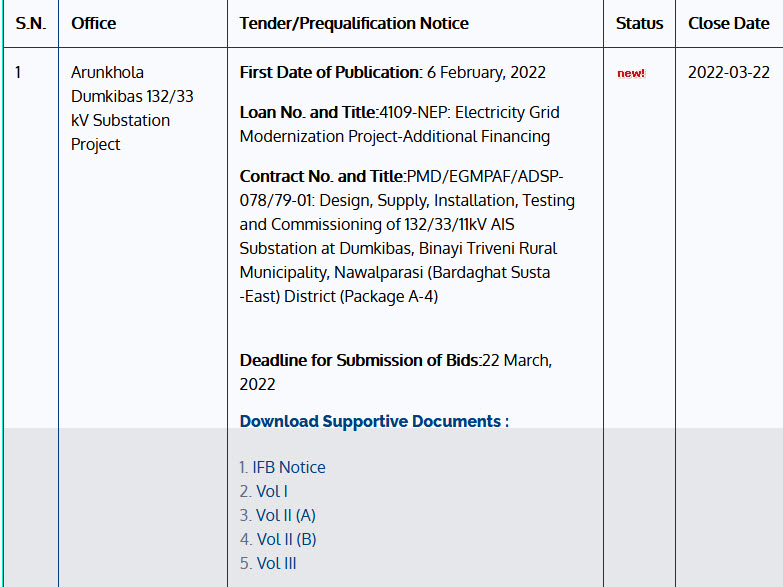Open the Vol II (B) document link
Image resolution: width=783 pixels, height=587 pixels.
286,539
